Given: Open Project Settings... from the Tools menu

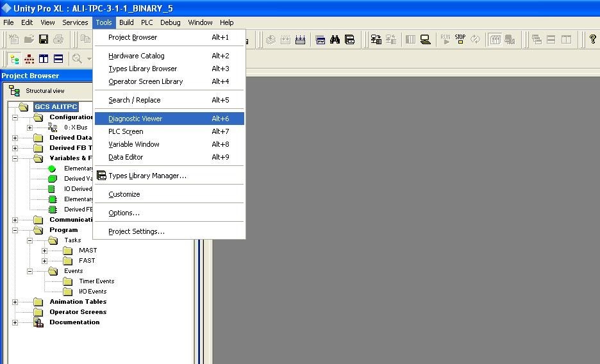Looking at the screenshot, I should click(x=169, y=231).
